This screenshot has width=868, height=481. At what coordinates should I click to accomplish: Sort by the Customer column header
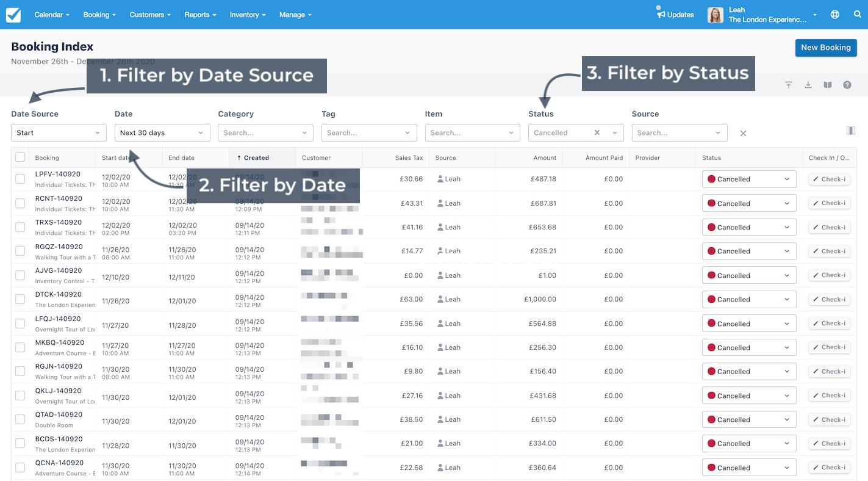click(x=329, y=157)
